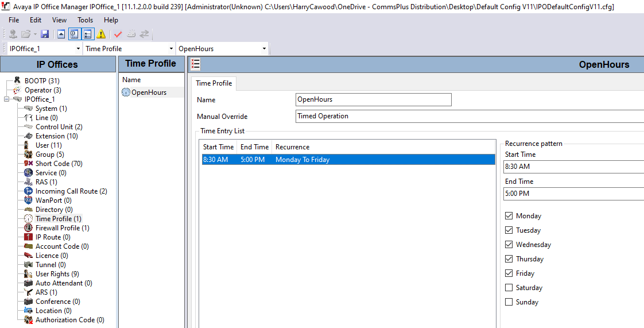Screen dimensions: 644x328
Task: Open the File menu
Action: point(14,20)
